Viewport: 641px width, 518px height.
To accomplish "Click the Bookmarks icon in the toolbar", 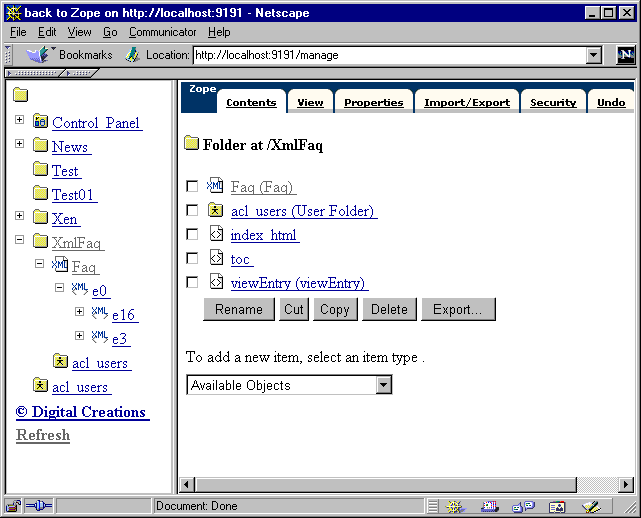I will point(38,55).
